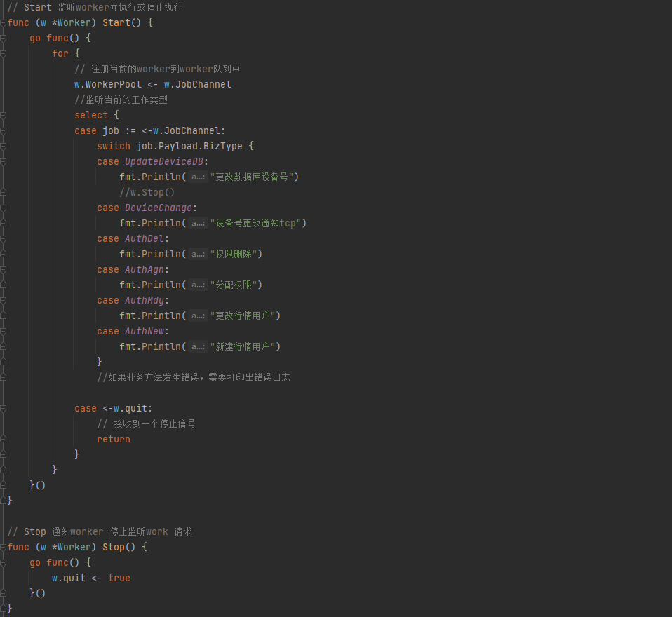The height and width of the screenshot is (617, 672).
Task: Click the DeviceChange constant
Action: 158,208
